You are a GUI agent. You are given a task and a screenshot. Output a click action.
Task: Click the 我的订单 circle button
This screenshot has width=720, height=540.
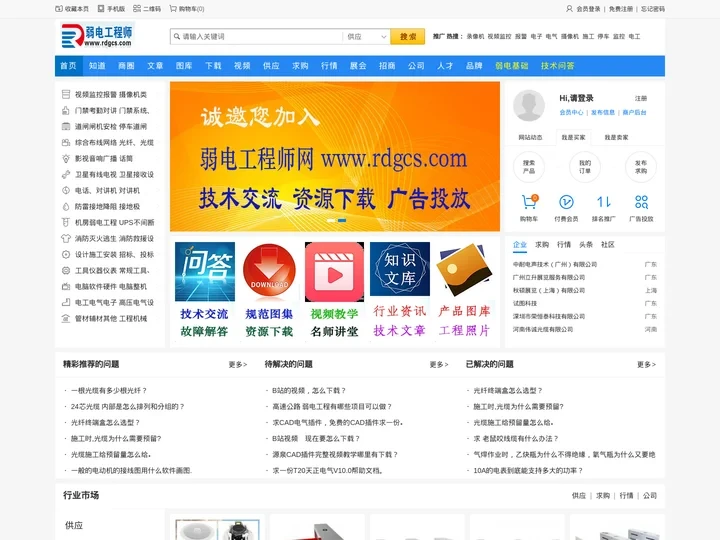585,167
